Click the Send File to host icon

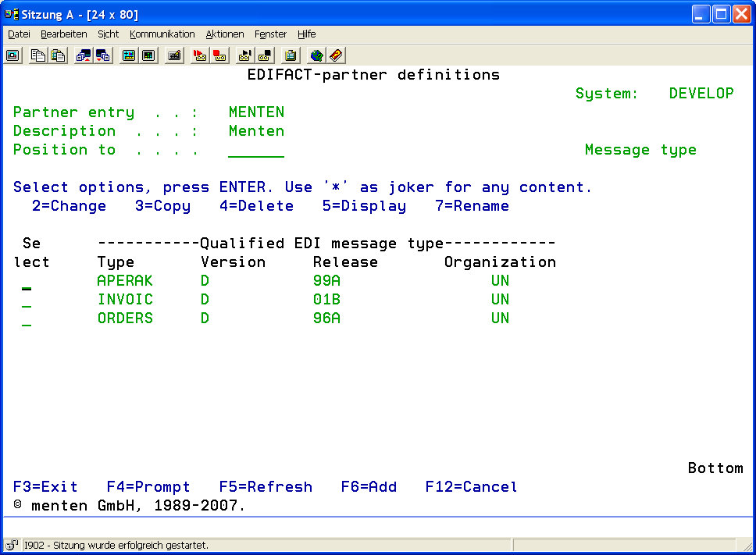(83, 55)
